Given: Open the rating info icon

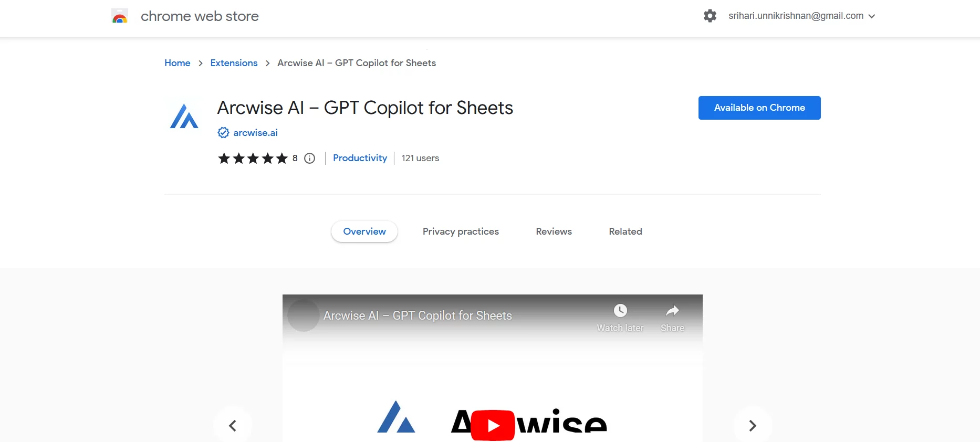Looking at the screenshot, I should point(310,158).
